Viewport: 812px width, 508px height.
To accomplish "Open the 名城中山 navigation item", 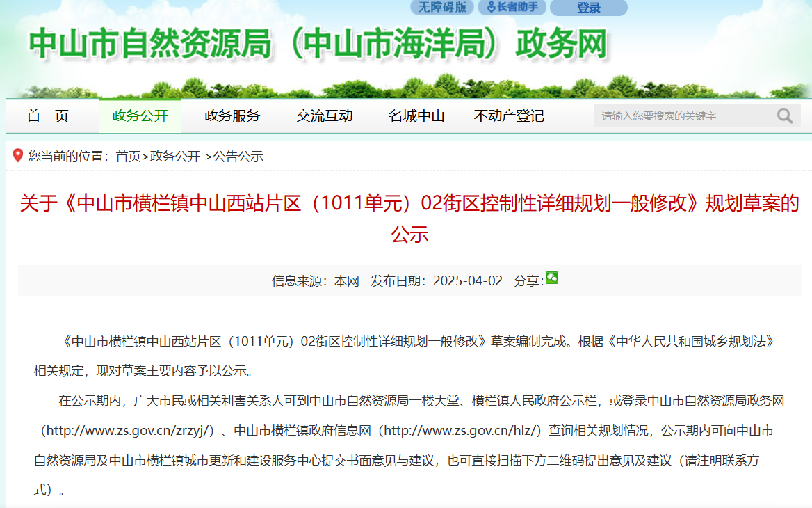I will pos(417,116).
